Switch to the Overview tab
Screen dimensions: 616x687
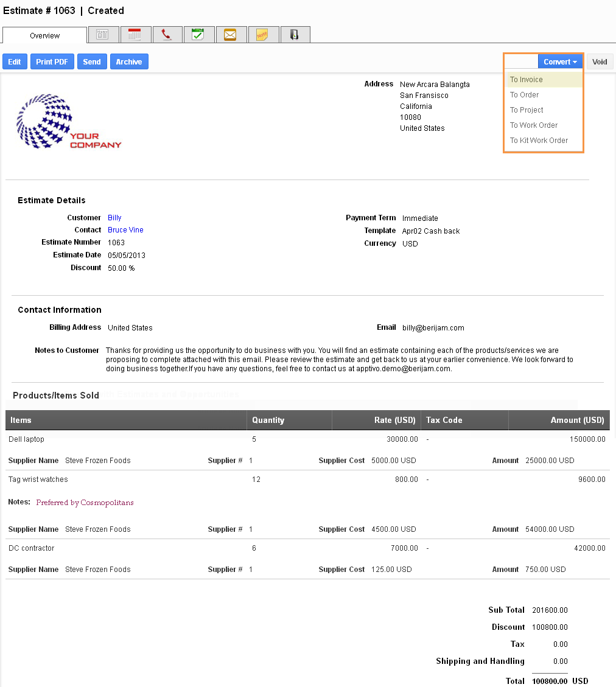pos(44,35)
